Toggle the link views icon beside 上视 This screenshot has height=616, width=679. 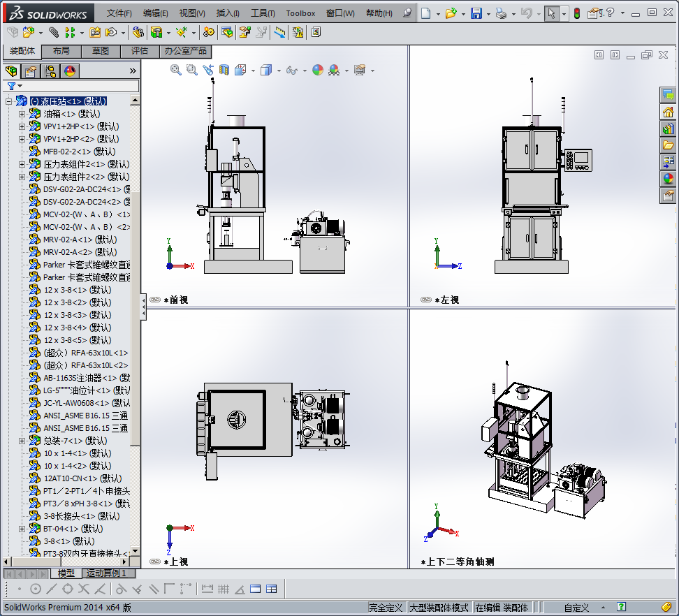click(x=155, y=562)
